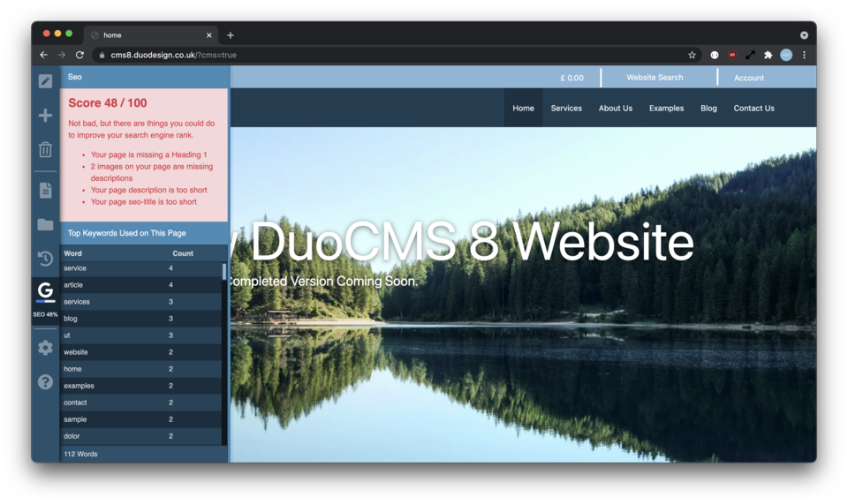The width and height of the screenshot is (848, 504).
Task: Open the browser extensions puzzle icon
Action: pos(768,55)
